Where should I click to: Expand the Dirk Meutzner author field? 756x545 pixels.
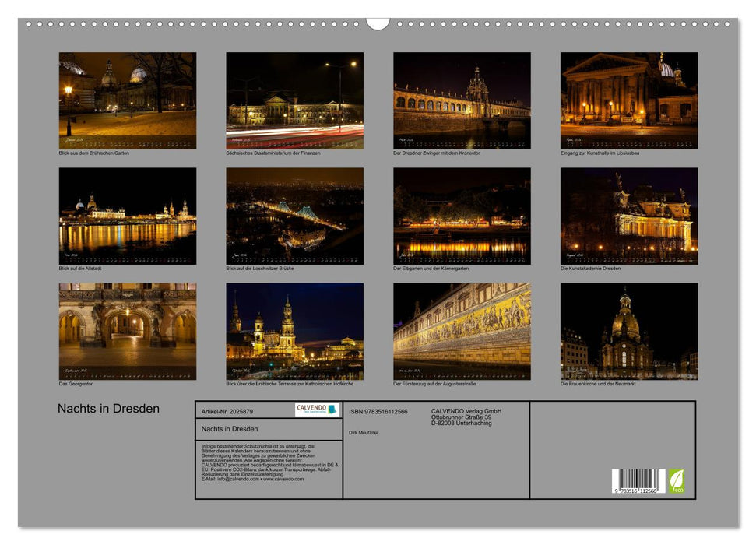click(x=364, y=433)
